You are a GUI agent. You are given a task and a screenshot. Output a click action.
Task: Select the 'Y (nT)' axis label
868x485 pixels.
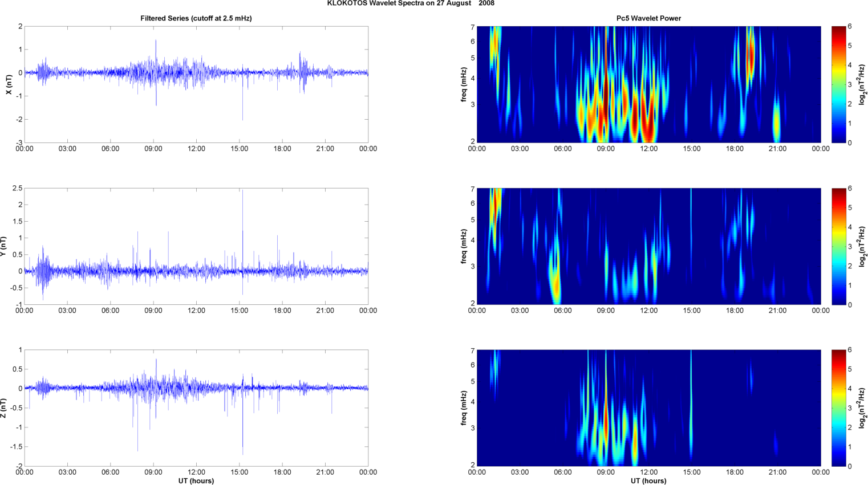[3, 246]
